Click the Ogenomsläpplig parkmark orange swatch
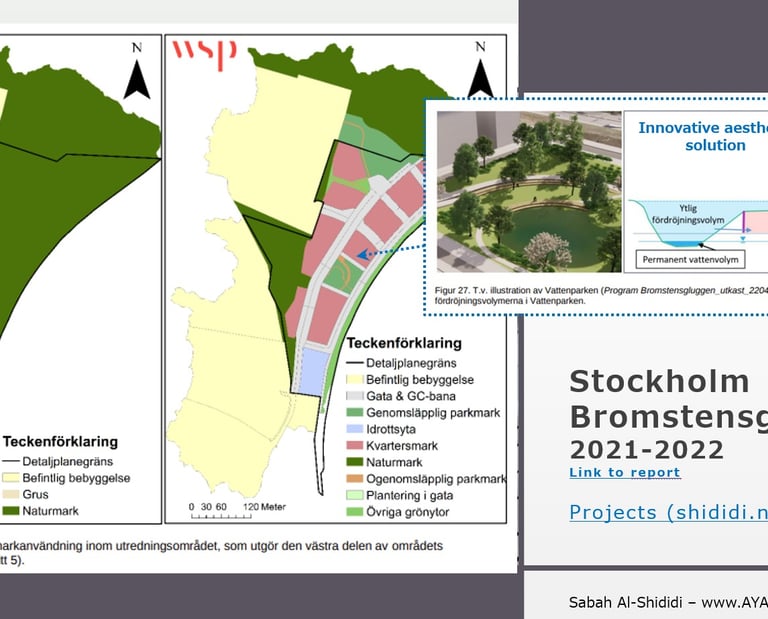The image size is (768, 619). tap(355, 478)
